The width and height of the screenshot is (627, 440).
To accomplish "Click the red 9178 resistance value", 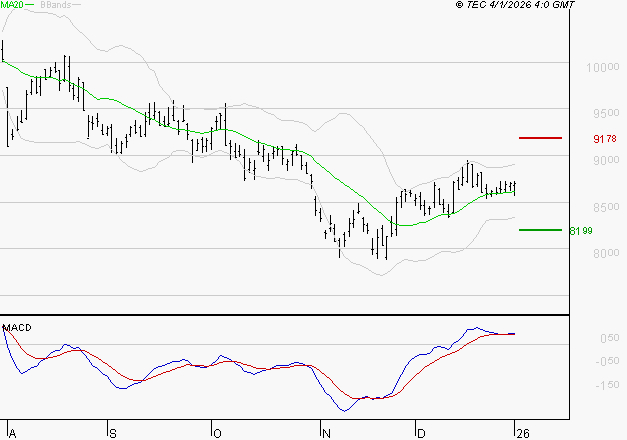I will click(605, 139).
